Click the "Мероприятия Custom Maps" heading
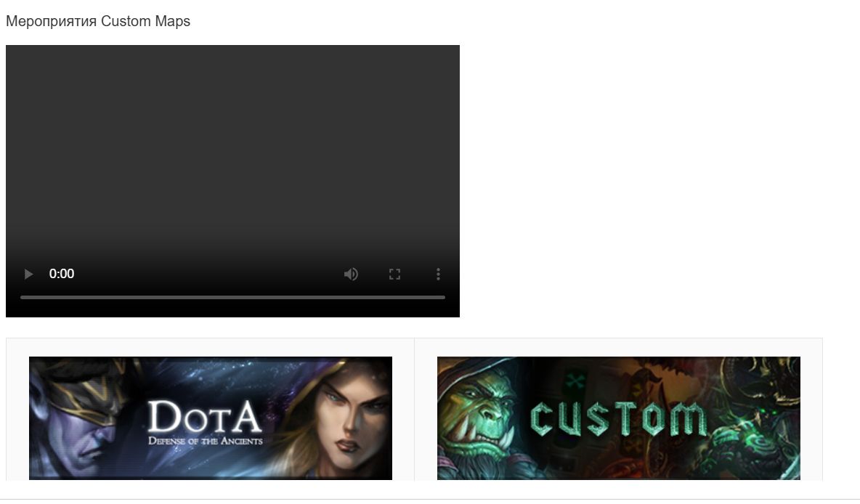This screenshot has height=504, width=860. point(98,21)
